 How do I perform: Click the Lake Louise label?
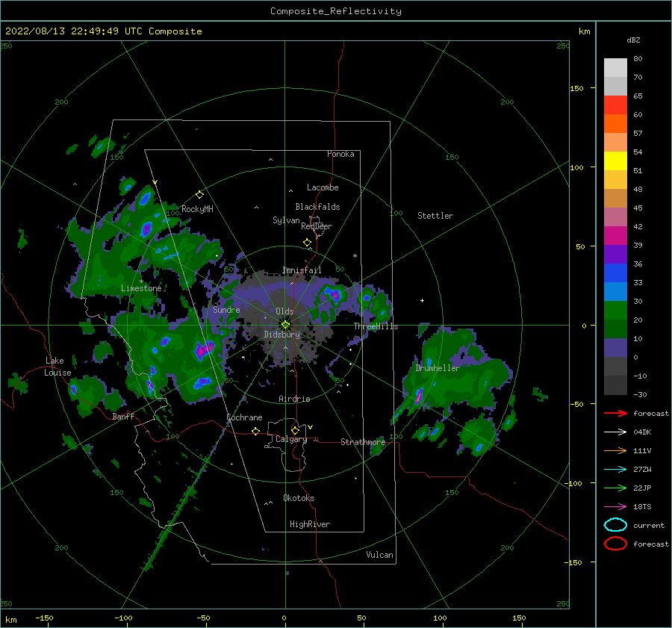pyautogui.click(x=58, y=367)
